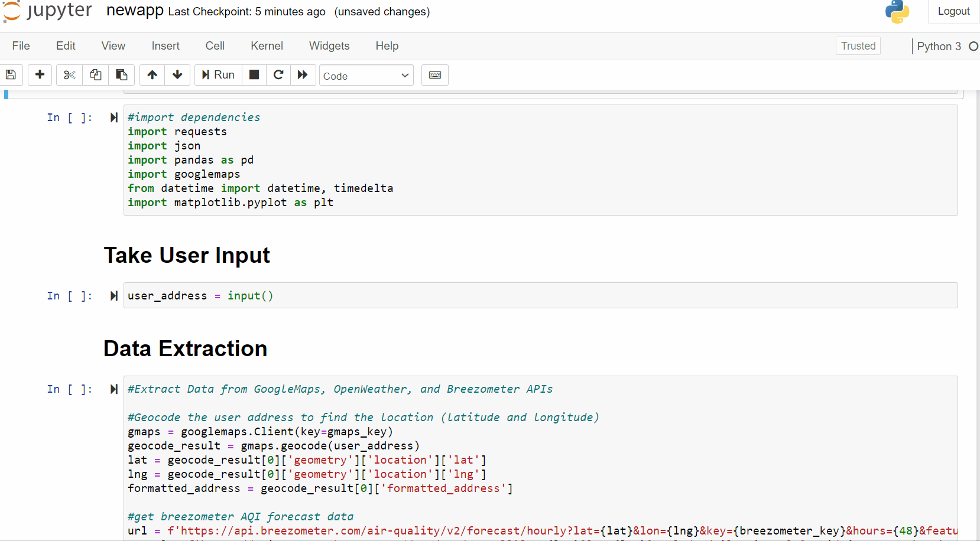Open the command palette keyboard icon

(x=434, y=75)
